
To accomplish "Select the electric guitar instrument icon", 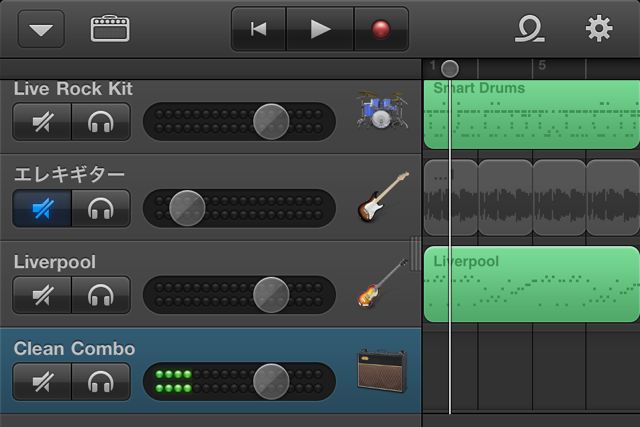I will click(383, 197).
